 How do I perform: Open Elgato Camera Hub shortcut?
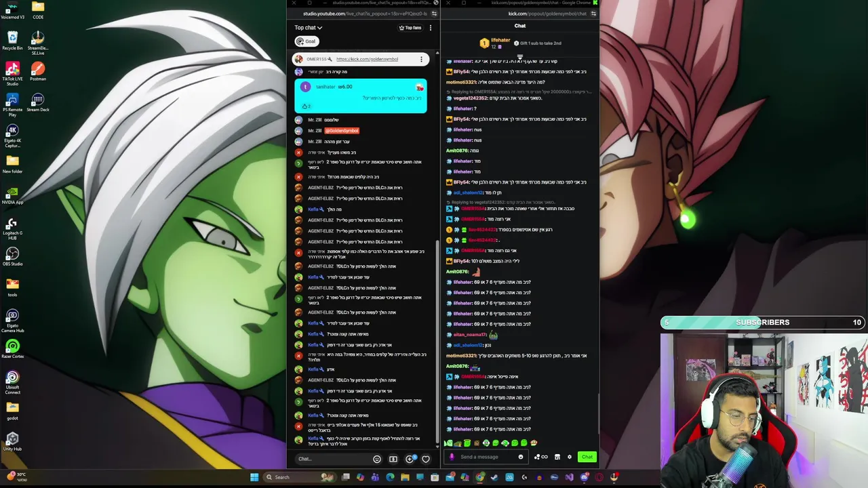click(x=12, y=320)
